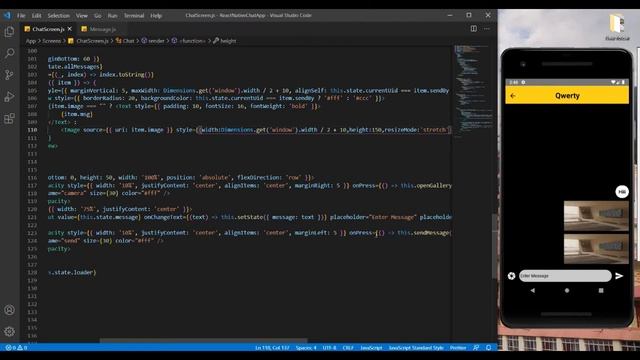Click line number 128 in gutter

32,272
